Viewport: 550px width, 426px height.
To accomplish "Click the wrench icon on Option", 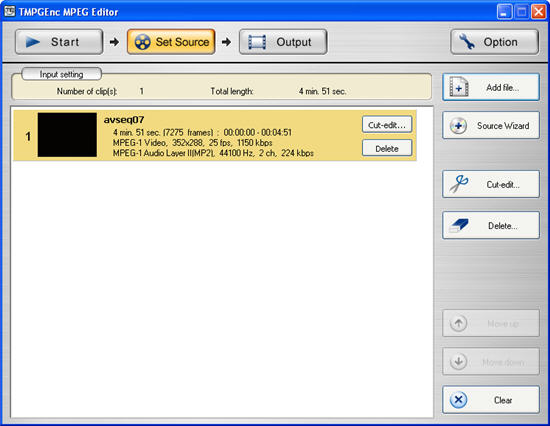I will [x=467, y=42].
